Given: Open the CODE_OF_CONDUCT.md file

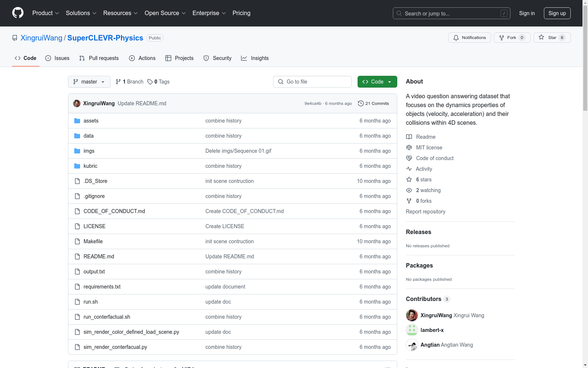Looking at the screenshot, I should [x=114, y=211].
